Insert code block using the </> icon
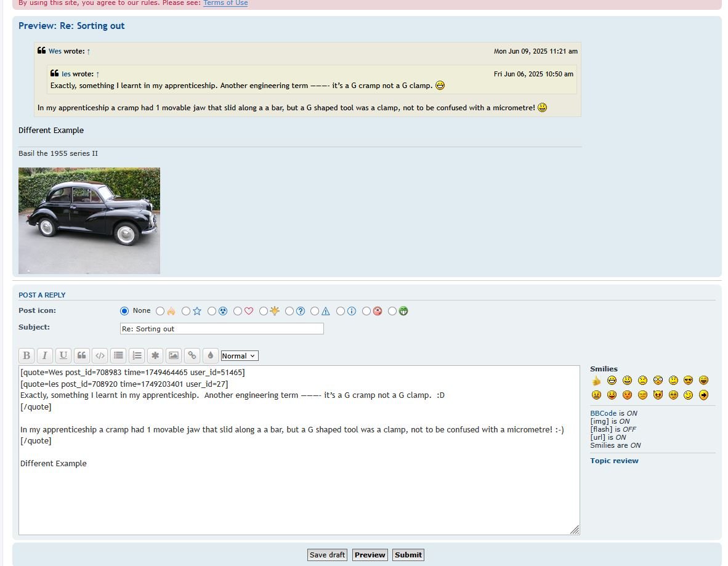This screenshot has height=566, width=728. tap(100, 355)
